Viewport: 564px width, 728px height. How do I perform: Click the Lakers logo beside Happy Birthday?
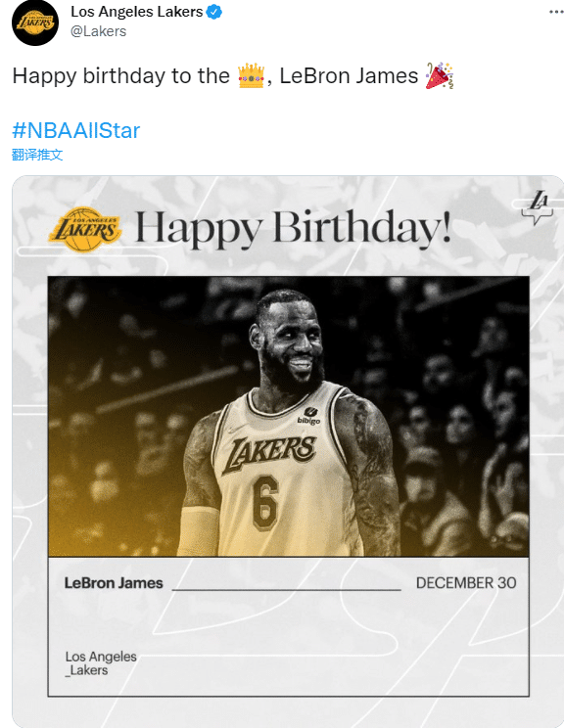coord(85,229)
